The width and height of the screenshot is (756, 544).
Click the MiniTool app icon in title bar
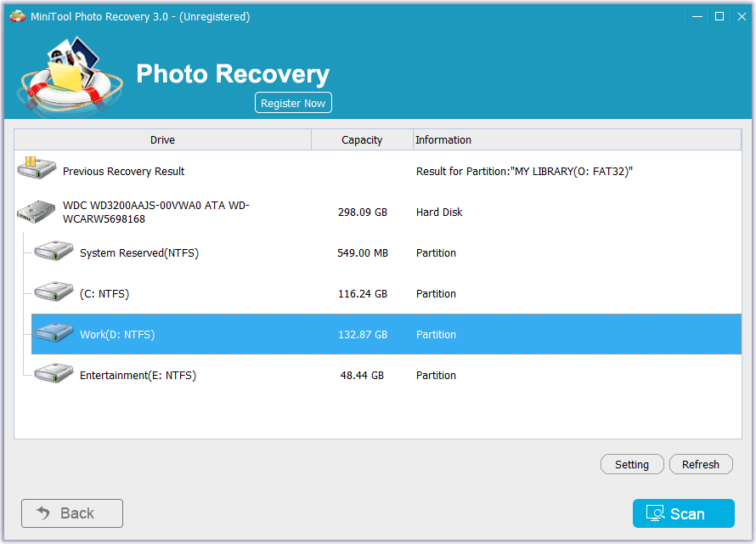pos(17,16)
